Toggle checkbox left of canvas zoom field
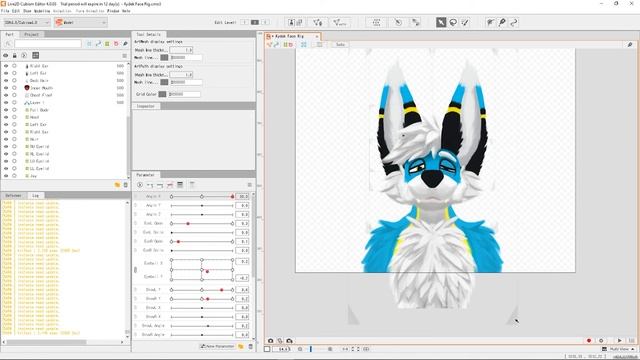This screenshot has height=360, width=640. (267, 349)
